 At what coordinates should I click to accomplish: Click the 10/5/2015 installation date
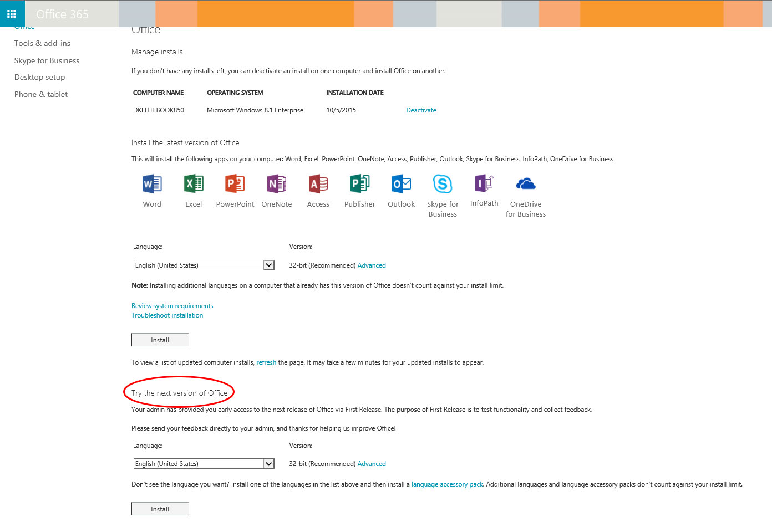click(341, 110)
